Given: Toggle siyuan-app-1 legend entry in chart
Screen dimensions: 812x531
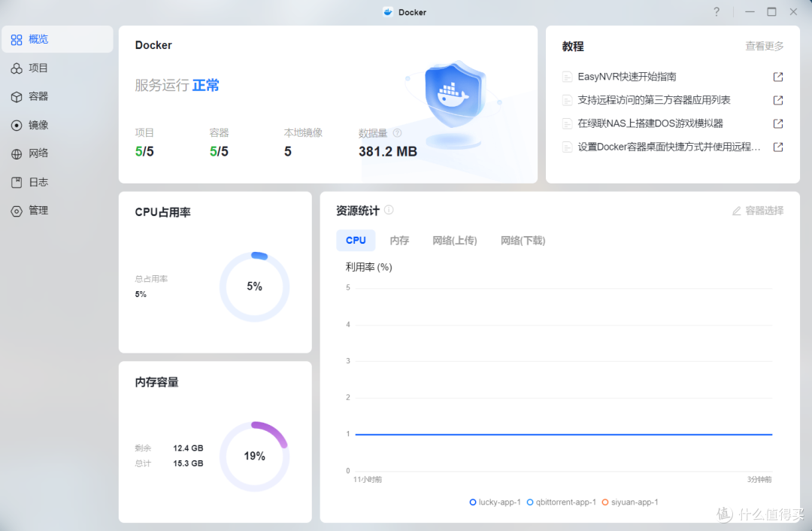Looking at the screenshot, I should click(630, 502).
